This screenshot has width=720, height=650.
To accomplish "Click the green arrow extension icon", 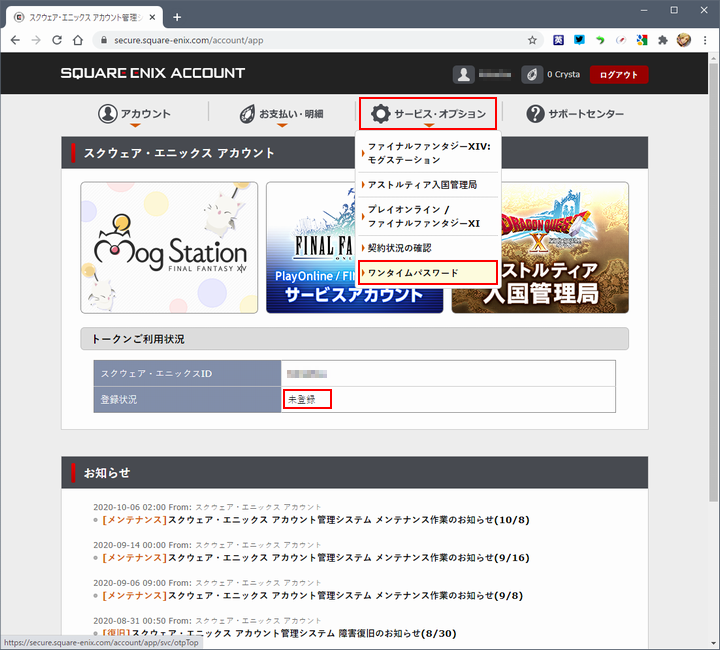I will coord(600,40).
